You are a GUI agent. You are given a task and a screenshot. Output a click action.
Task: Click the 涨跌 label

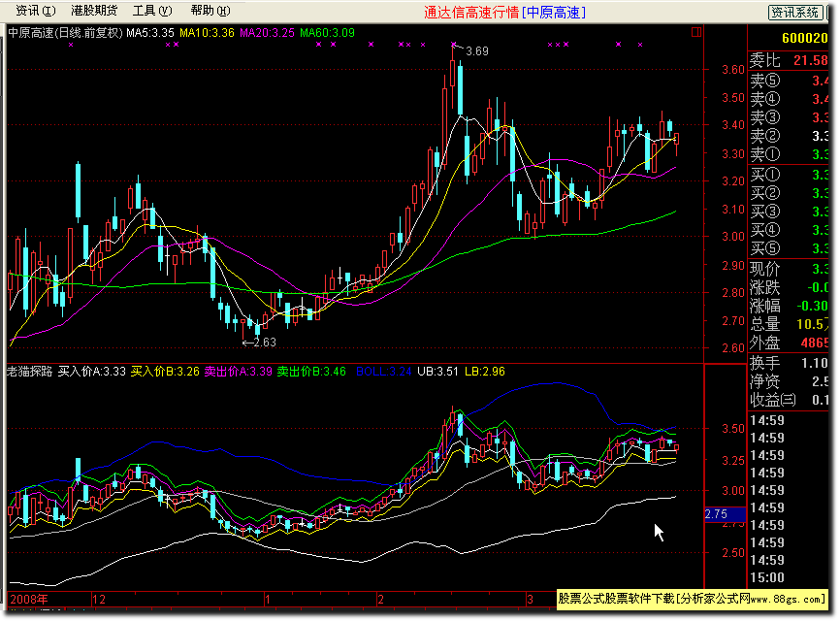click(x=764, y=287)
